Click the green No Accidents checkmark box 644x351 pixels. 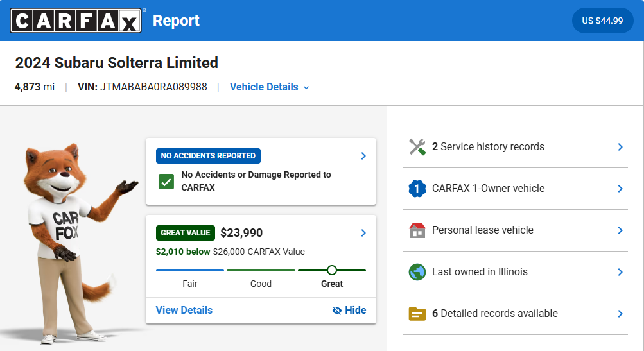166,182
